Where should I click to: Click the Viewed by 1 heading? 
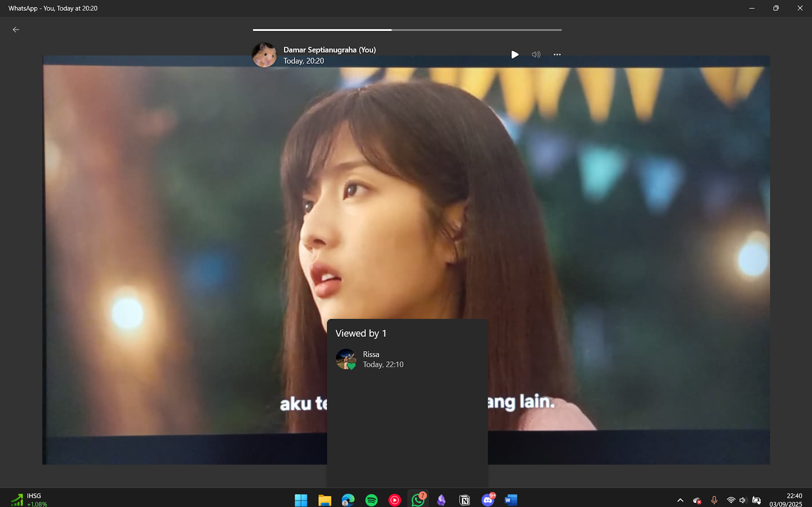(361, 334)
